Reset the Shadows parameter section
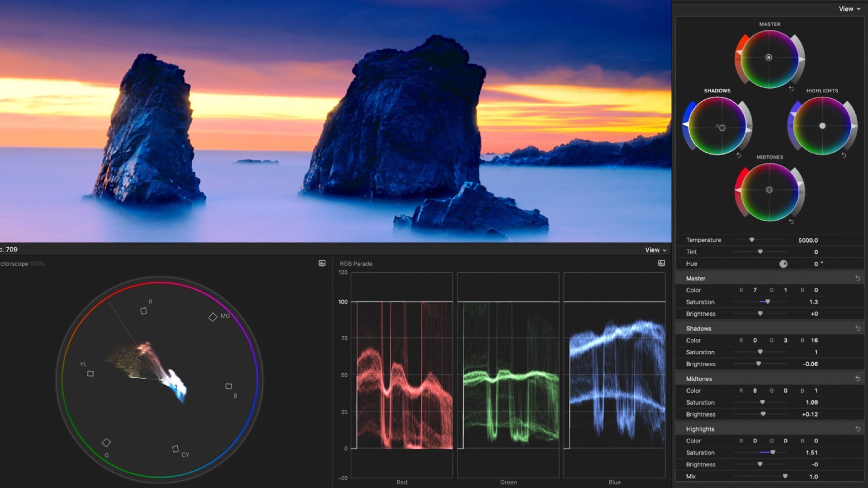This screenshot has width=868, height=488. [x=858, y=328]
